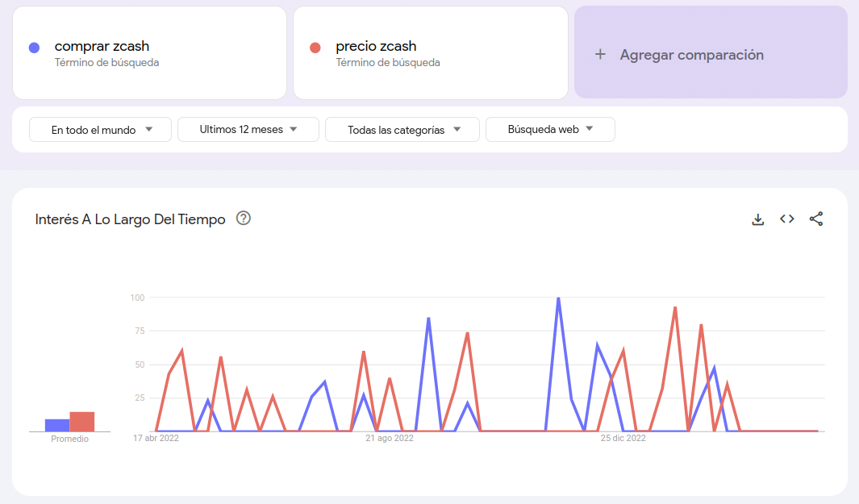Select the blue peak at 100
The height and width of the screenshot is (504, 859).
558,298
